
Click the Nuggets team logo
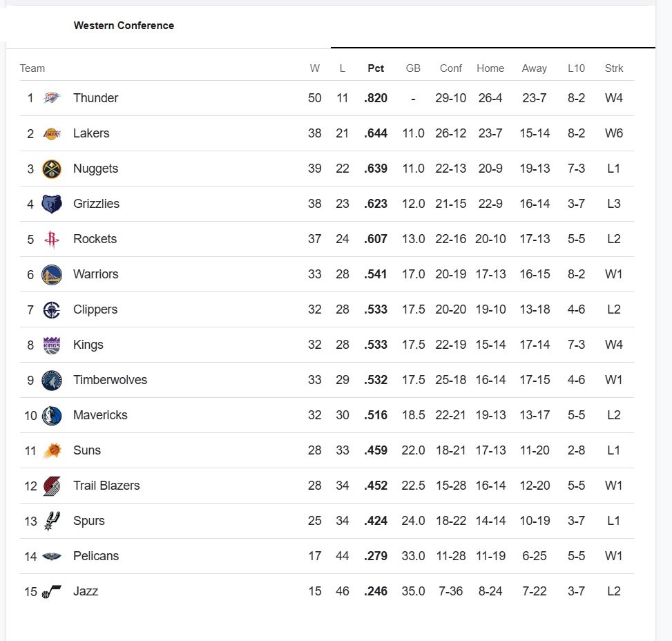(x=52, y=169)
